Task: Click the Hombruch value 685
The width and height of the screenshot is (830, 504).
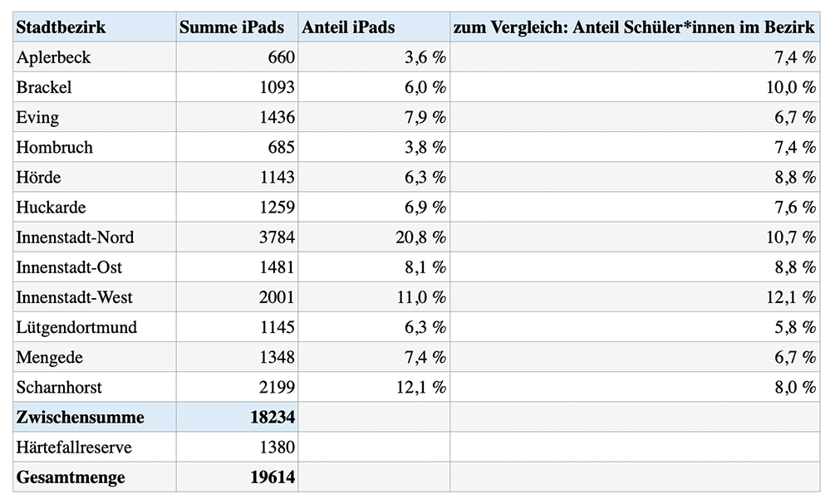Action: pos(237,147)
